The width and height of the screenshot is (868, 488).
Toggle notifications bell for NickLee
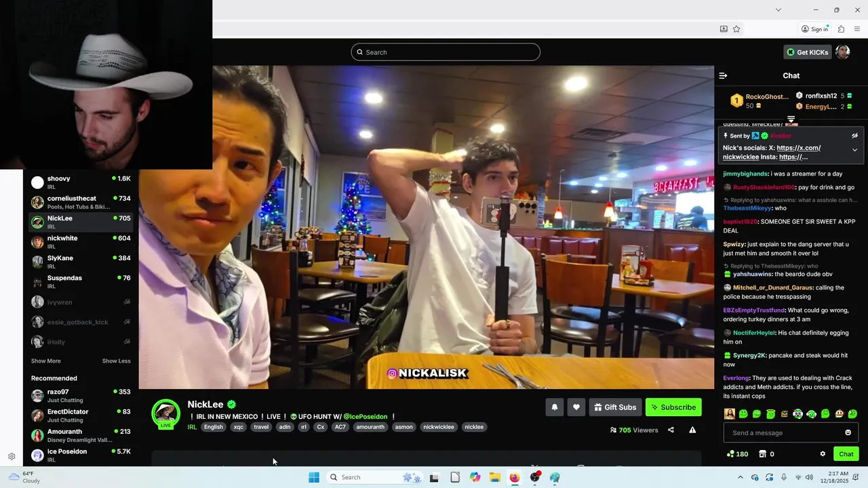tap(555, 407)
